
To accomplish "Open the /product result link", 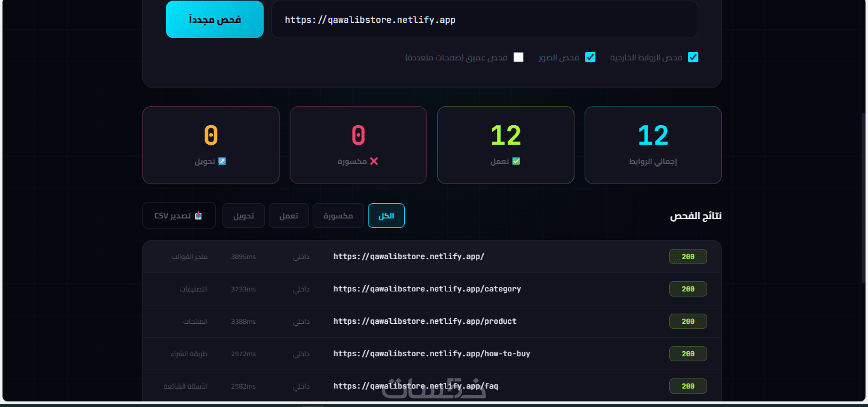I will 425,321.
